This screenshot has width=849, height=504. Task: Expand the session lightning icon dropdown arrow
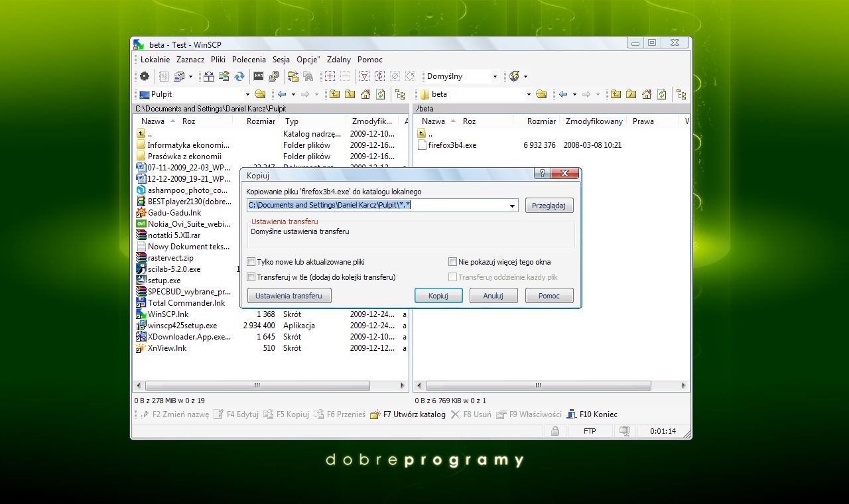(525, 76)
